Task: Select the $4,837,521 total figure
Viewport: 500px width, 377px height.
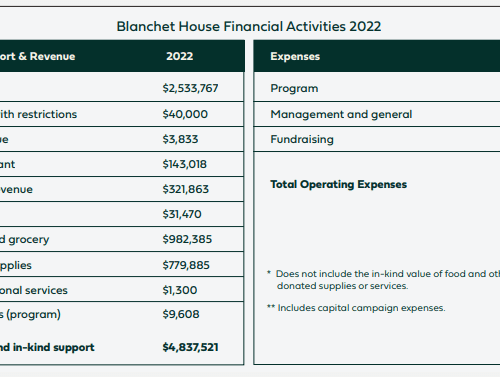Action: coord(190,347)
